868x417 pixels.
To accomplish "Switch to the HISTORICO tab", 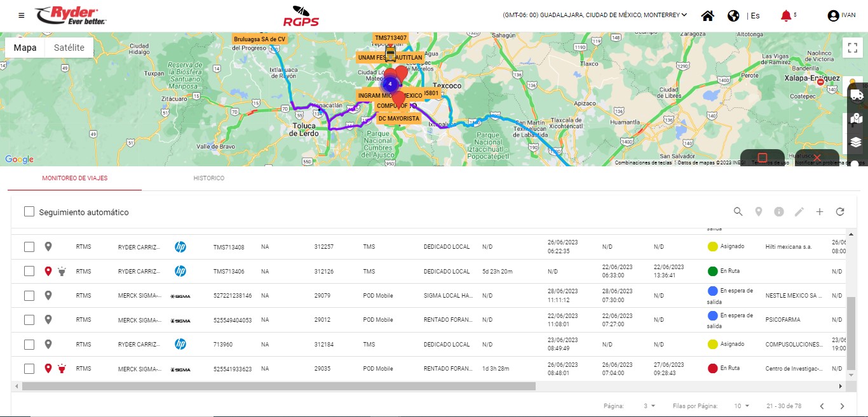I will 209,178.
